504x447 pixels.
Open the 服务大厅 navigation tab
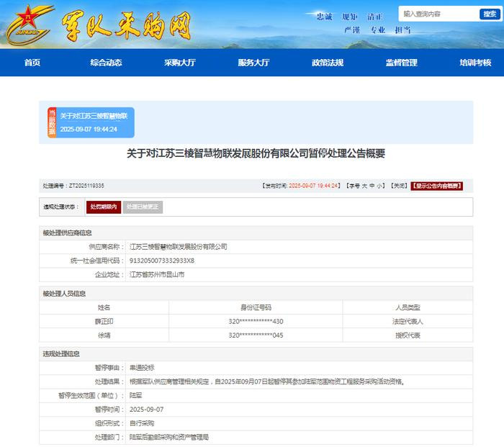click(x=253, y=63)
